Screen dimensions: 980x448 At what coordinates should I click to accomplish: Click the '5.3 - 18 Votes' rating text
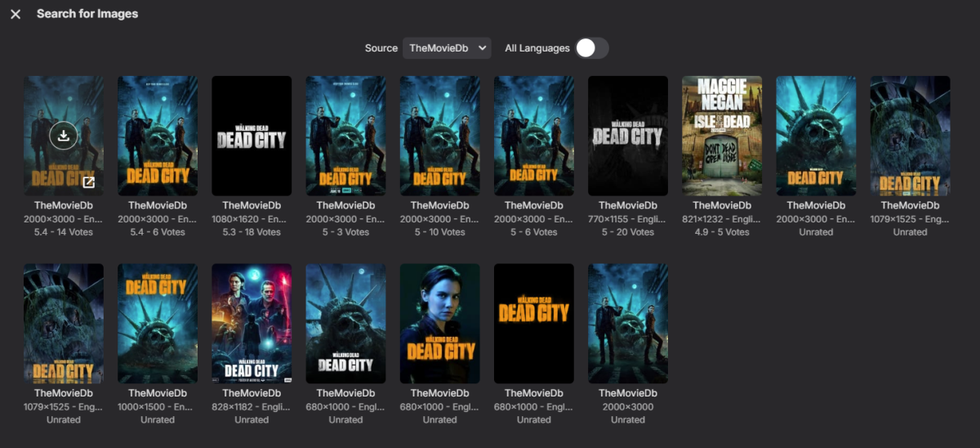pos(252,232)
